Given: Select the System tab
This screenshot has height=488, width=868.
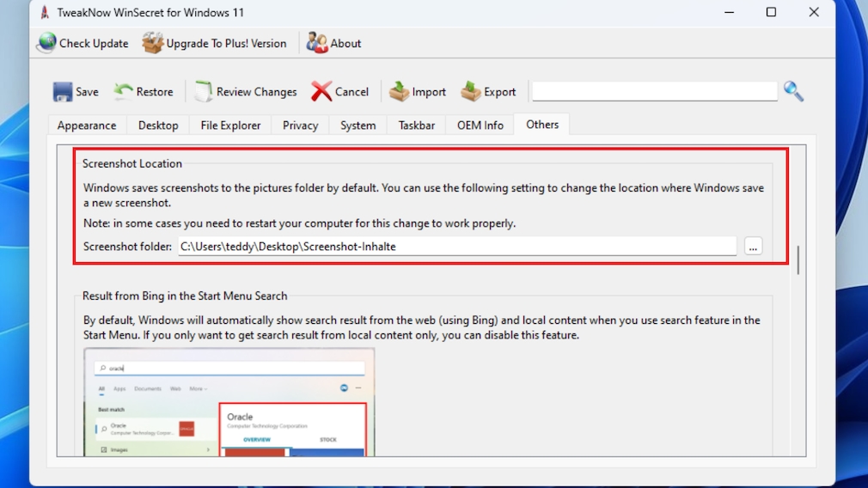Looking at the screenshot, I should (x=358, y=125).
